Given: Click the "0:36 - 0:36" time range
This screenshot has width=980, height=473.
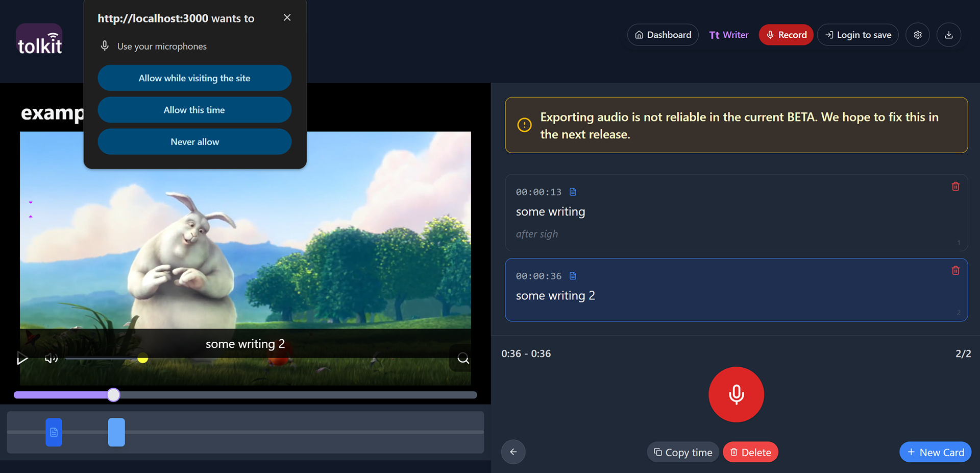Looking at the screenshot, I should pos(526,353).
